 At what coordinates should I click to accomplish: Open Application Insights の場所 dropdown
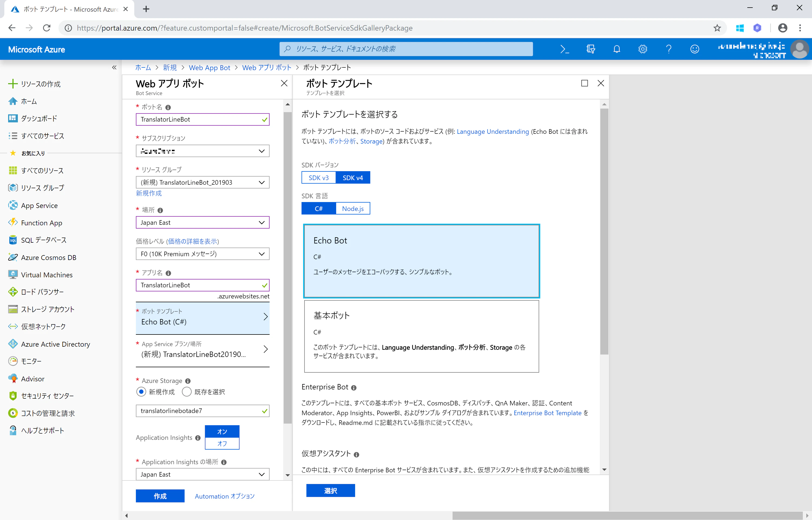point(202,474)
